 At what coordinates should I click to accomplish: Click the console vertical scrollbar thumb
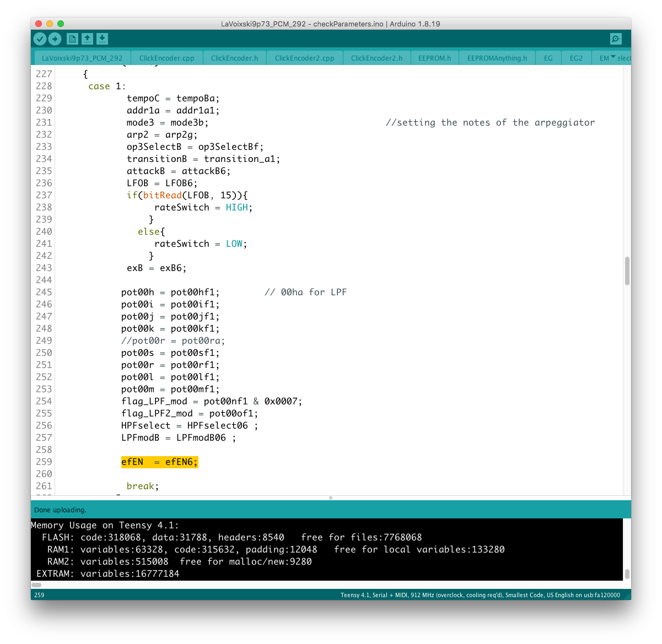pos(627,574)
